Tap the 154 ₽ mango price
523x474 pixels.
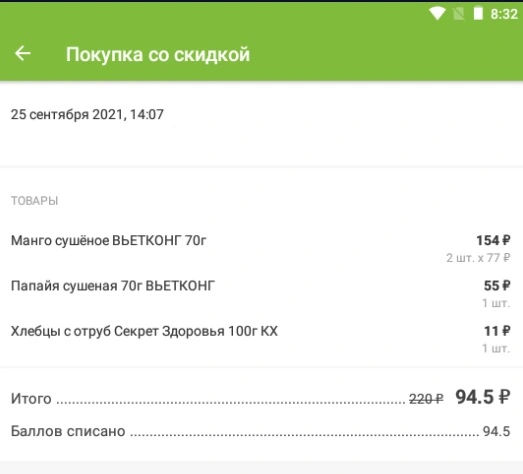[x=493, y=240]
